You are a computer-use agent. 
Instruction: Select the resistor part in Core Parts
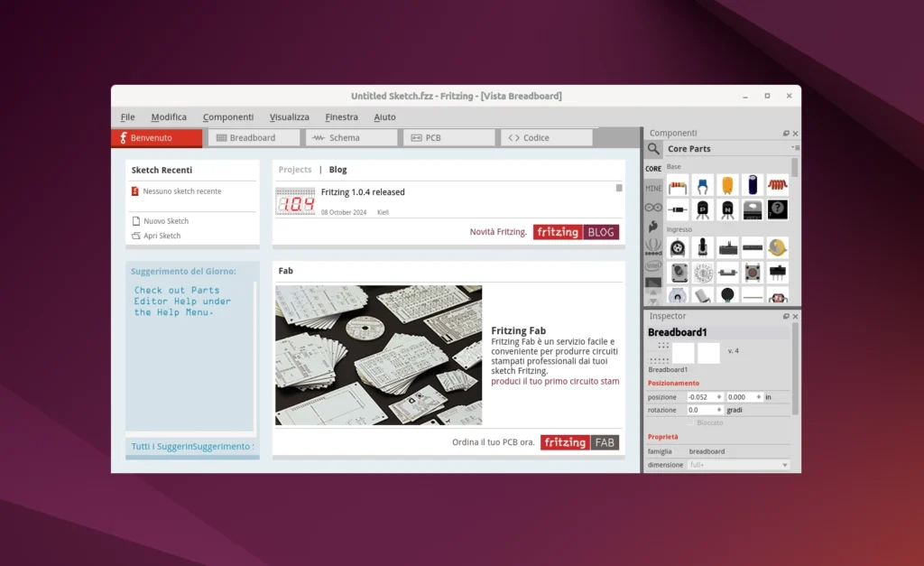click(x=678, y=185)
